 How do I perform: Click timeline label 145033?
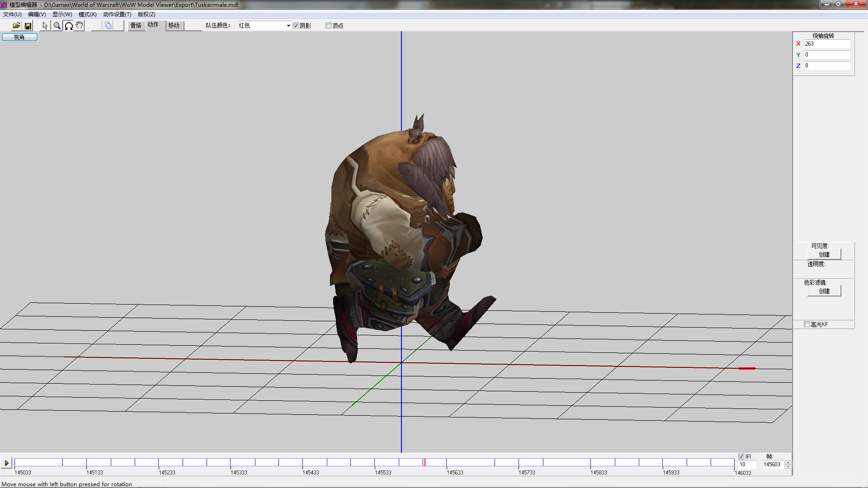[23, 473]
